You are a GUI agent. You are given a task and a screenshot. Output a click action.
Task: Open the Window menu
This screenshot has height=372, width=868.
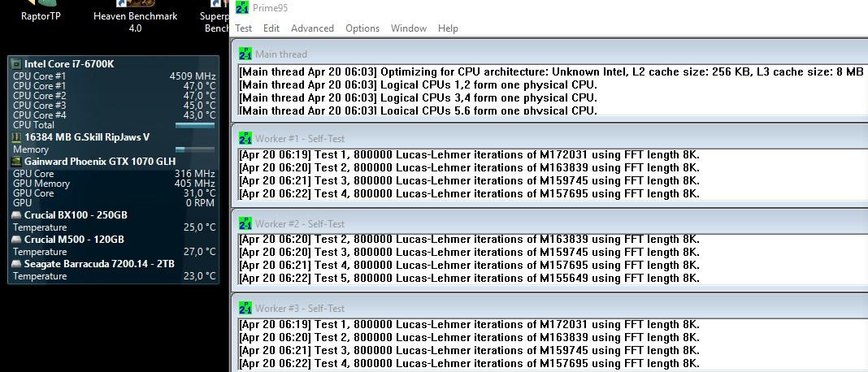tap(409, 28)
